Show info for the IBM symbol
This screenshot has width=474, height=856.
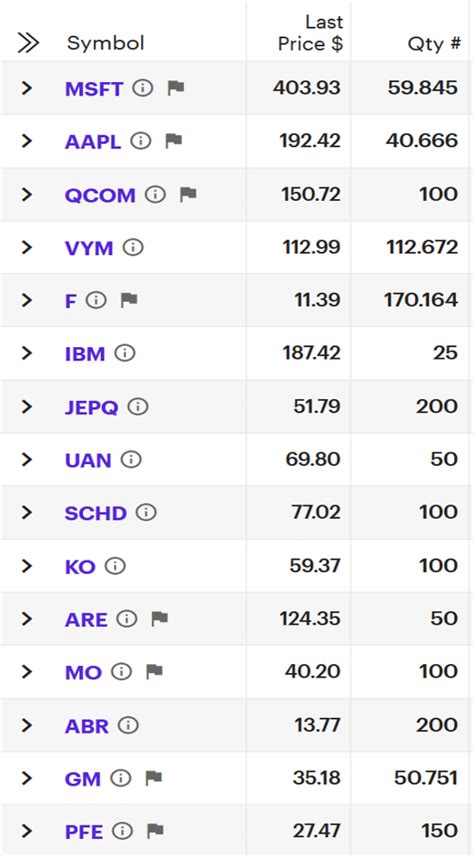125,353
